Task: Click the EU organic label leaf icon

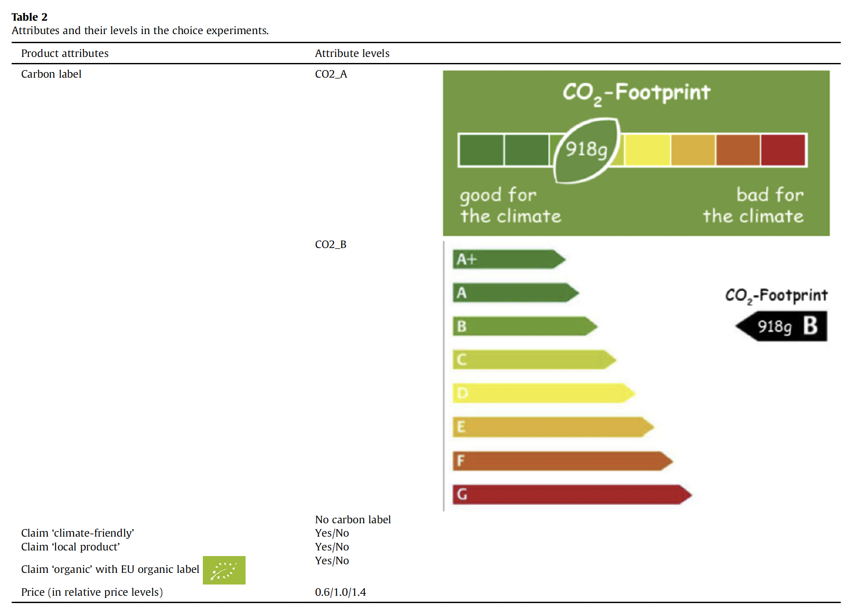Action: point(224,570)
